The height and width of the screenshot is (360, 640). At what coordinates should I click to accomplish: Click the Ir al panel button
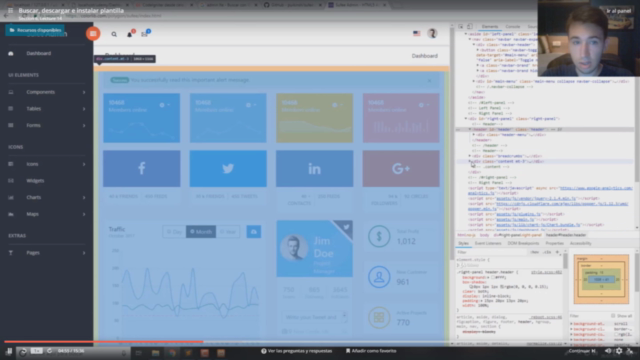619,11
